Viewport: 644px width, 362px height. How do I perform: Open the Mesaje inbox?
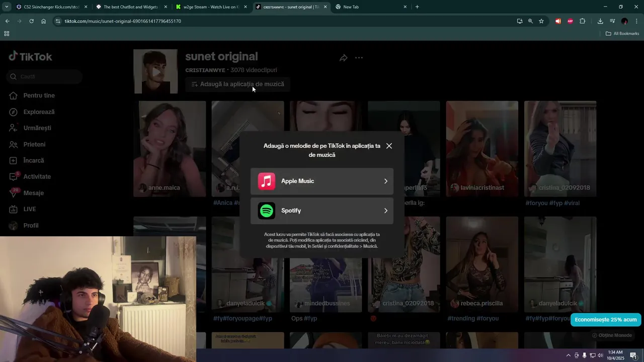(x=26, y=193)
